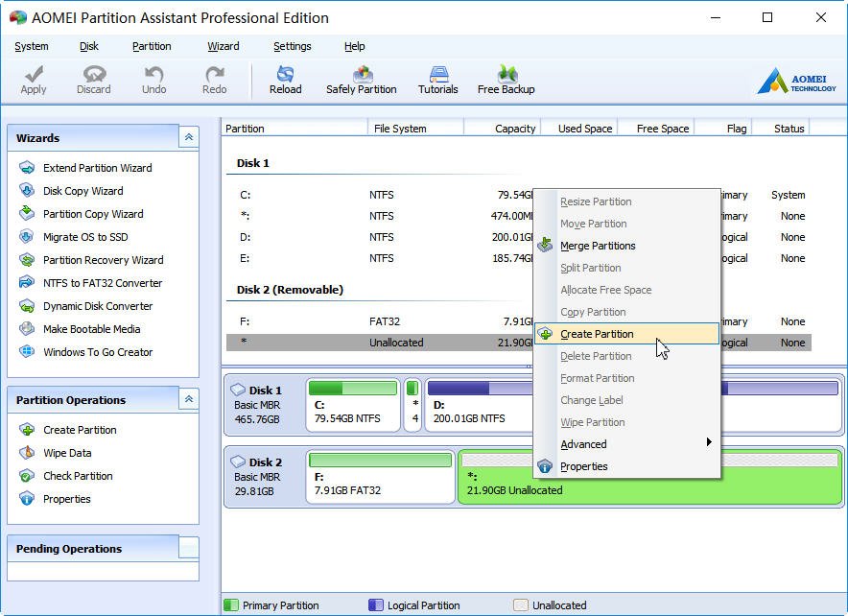Select the F: usage bar in disk map
Viewport: 848px width, 616px height.
(380, 460)
